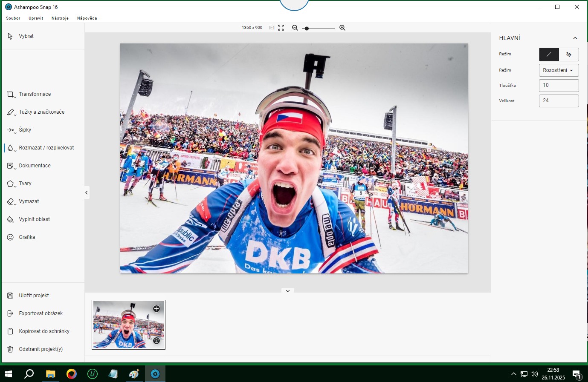Click the fit-to-screen icon
Viewport: 588px width, 382px height.
click(281, 28)
